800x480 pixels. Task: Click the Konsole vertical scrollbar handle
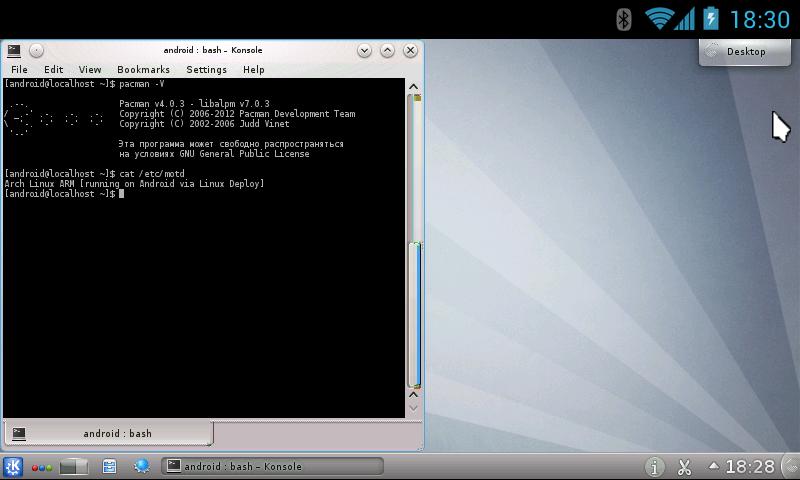(413, 315)
